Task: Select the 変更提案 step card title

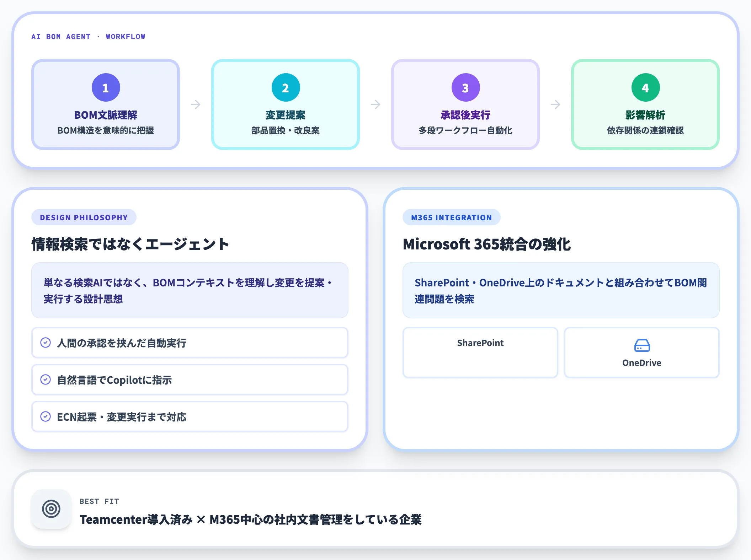Action: [286, 115]
